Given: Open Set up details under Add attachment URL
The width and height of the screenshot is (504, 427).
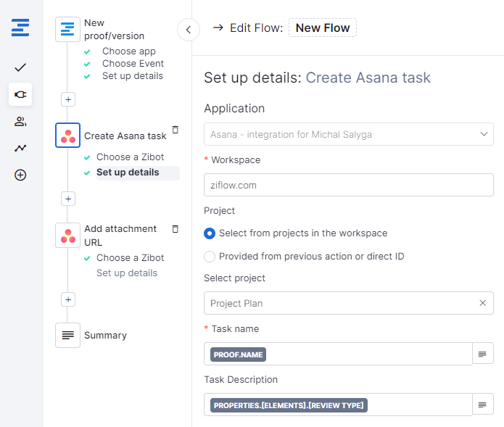Looking at the screenshot, I should (x=127, y=273).
